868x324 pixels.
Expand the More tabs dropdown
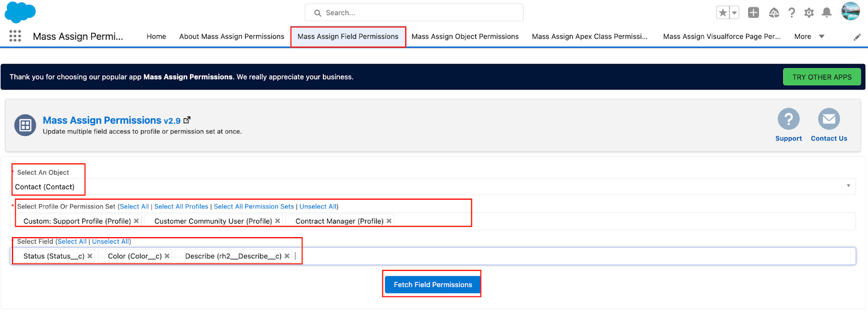coord(809,36)
